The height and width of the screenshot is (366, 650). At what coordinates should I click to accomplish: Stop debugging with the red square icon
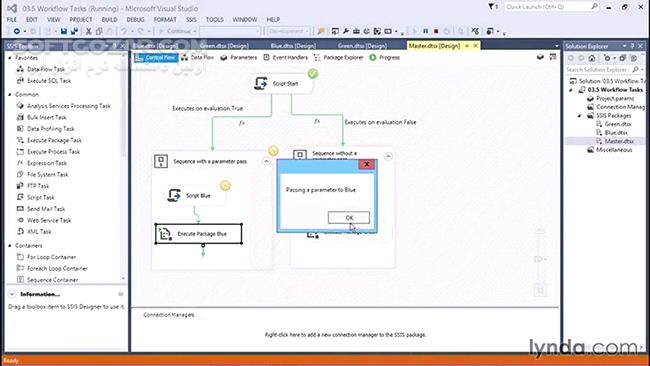coord(436,31)
